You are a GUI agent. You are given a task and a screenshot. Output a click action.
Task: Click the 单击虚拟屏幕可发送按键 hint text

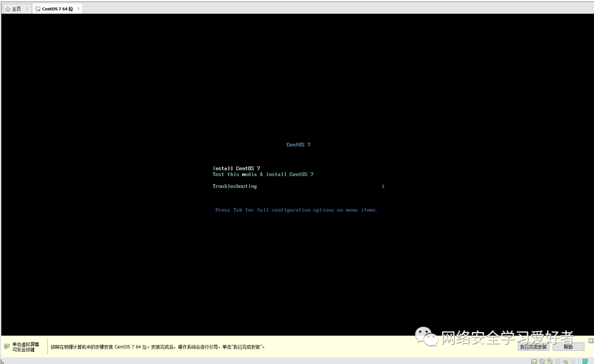[25, 347]
